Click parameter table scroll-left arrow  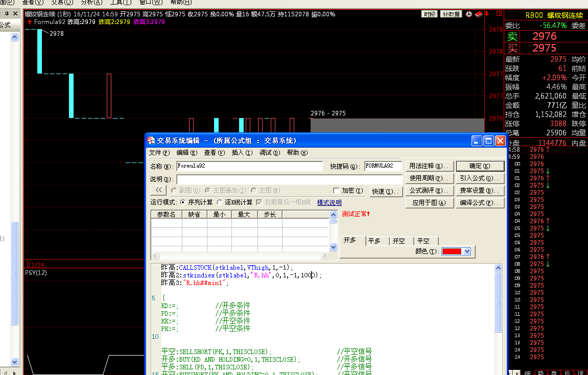pos(155,256)
